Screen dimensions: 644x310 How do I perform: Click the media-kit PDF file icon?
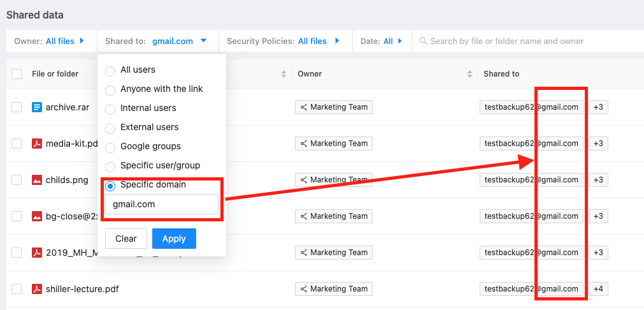pyautogui.click(x=37, y=144)
